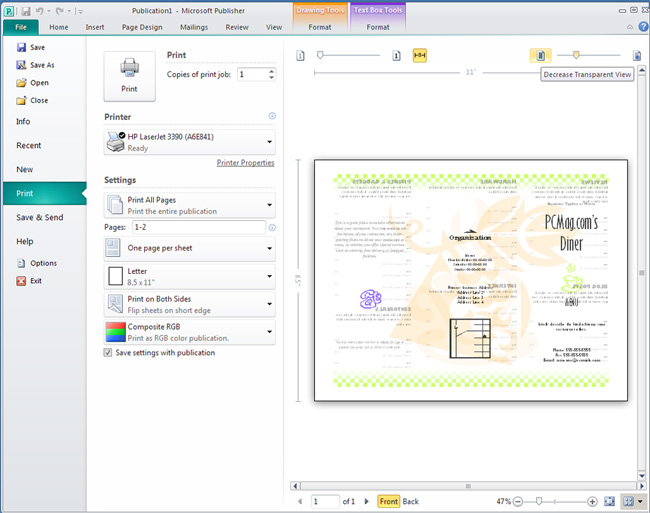Minimize the ribbon using the caret icon

point(630,27)
